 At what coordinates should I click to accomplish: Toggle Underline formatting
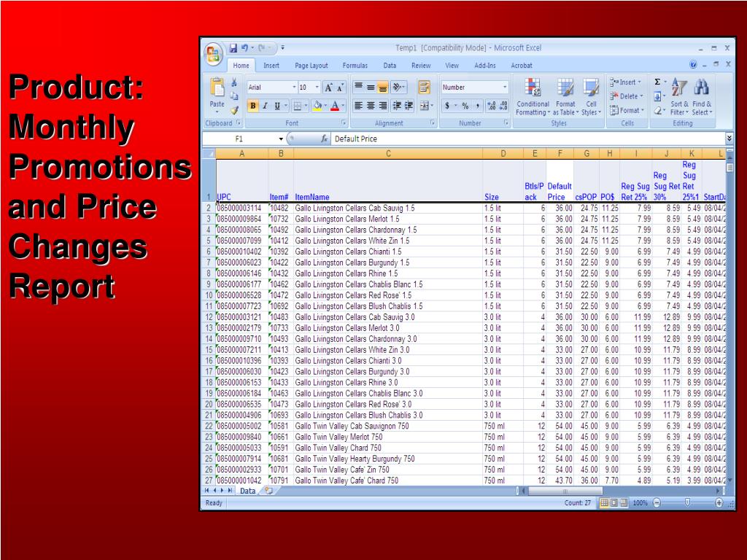coord(276,106)
